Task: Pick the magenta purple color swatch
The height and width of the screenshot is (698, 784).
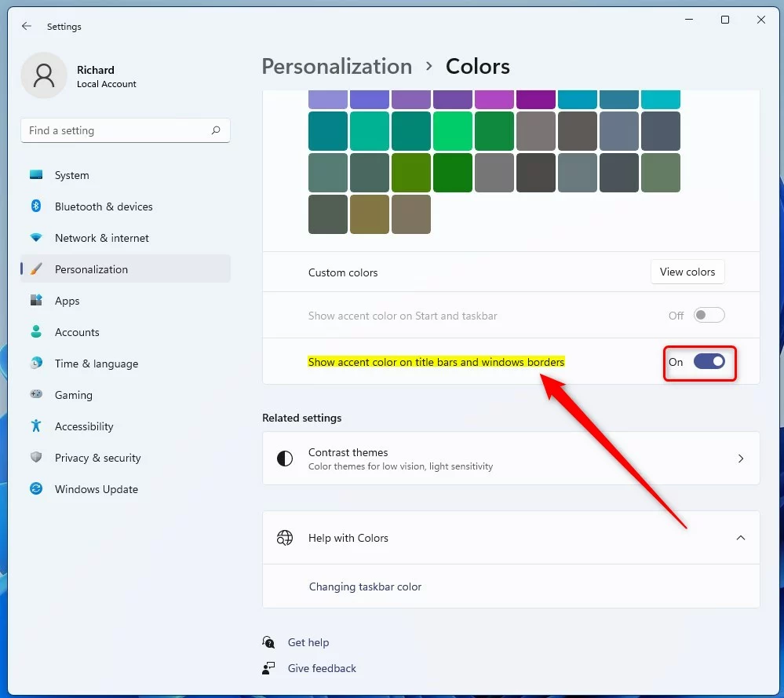Action: pos(494,100)
